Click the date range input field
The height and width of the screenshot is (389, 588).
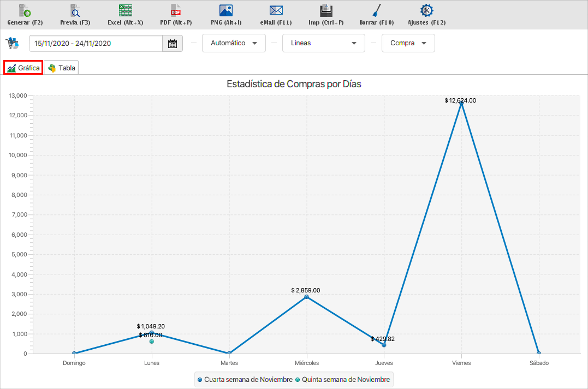[x=96, y=44]
